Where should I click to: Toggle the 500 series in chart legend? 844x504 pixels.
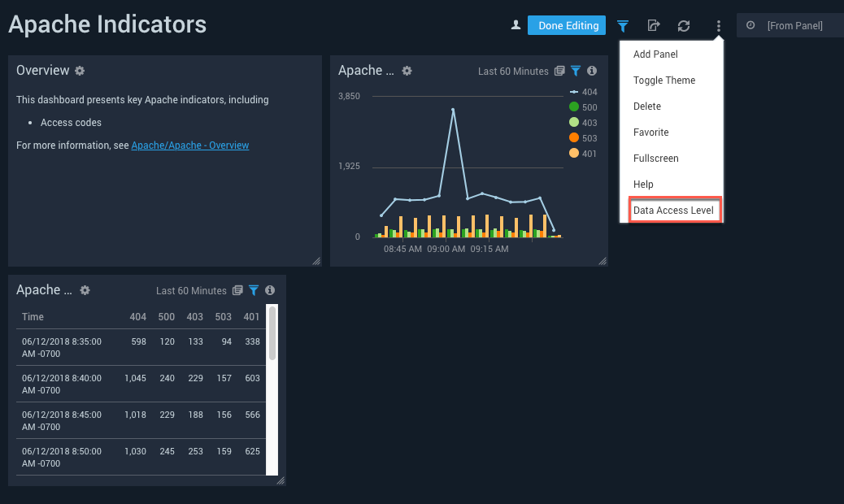click(x=583, y=107)
